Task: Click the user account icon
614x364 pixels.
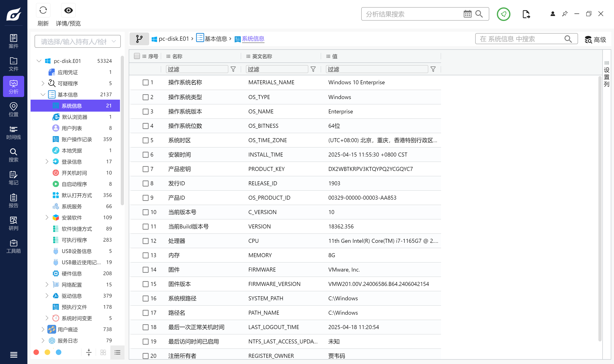Action: (x=553, y=14)
